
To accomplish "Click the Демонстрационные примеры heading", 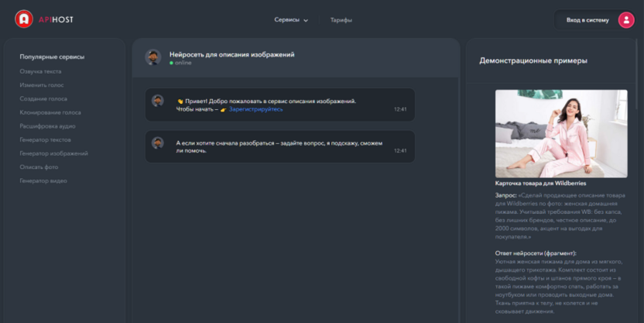I will (x=533, y=60).
